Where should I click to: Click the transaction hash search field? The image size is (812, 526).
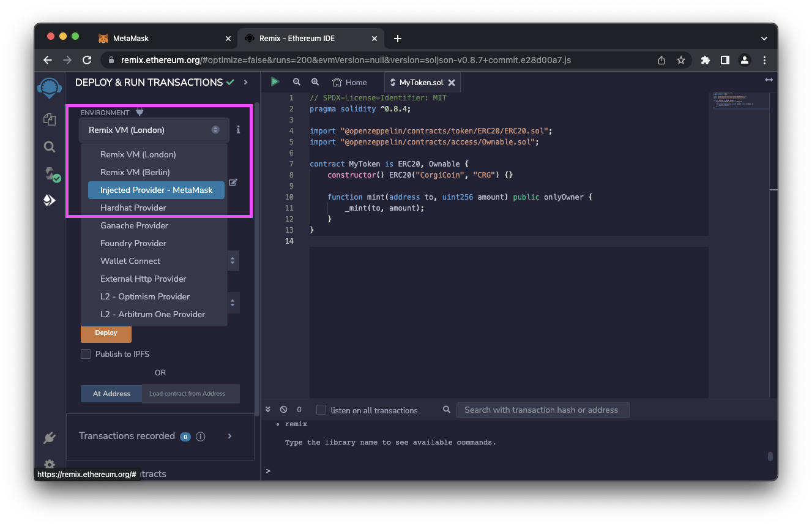coord(543,410)
